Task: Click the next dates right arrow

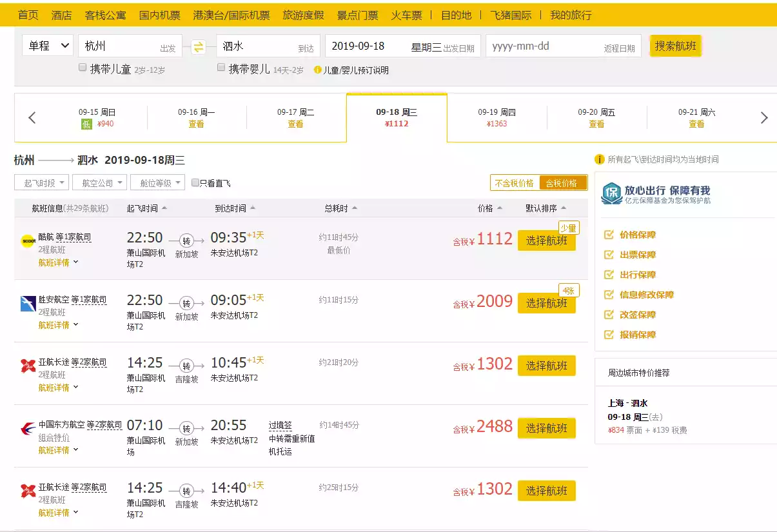Action: (x=764, y=118)
